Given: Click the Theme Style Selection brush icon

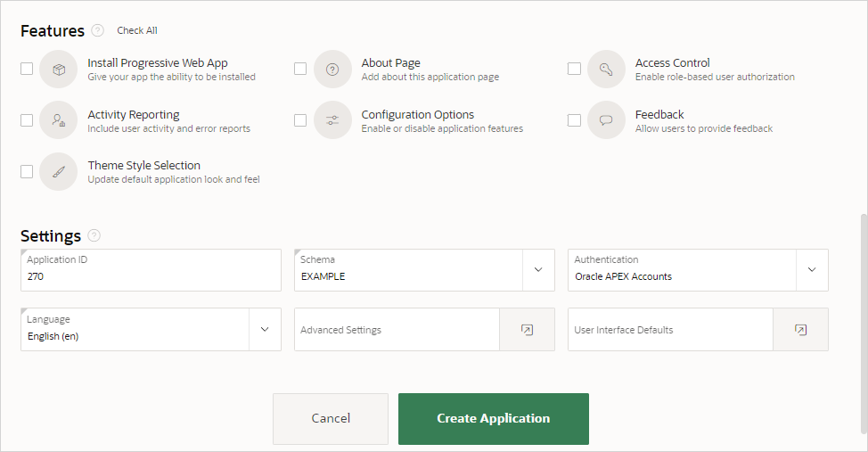Looking at the screenshot, I should 58,172.
